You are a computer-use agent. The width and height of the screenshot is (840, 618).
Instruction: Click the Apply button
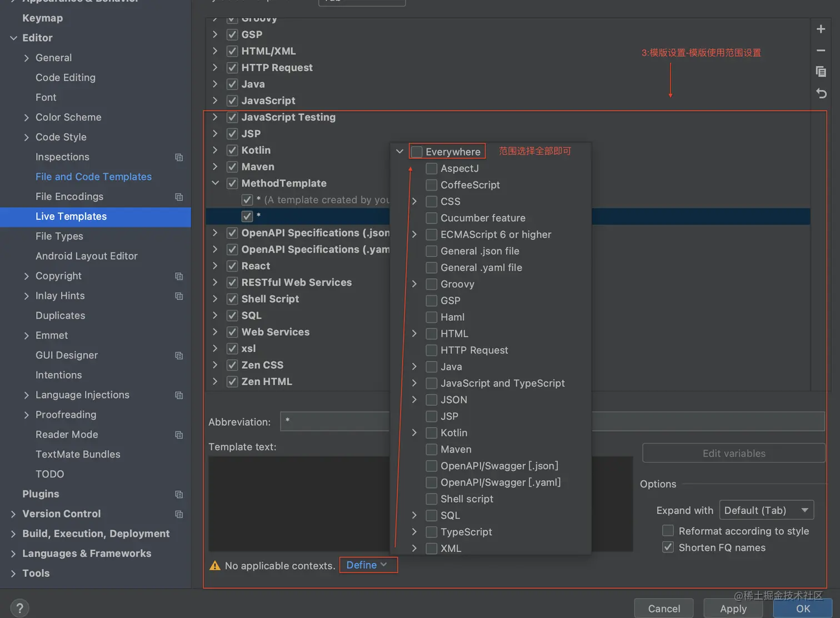click(x=733, y=609)
